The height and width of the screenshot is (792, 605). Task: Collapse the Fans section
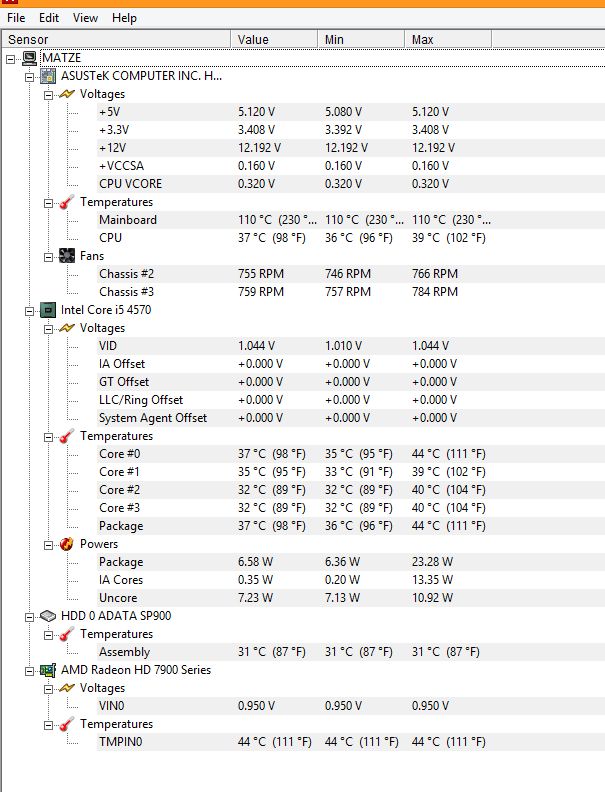click(48, 258)
